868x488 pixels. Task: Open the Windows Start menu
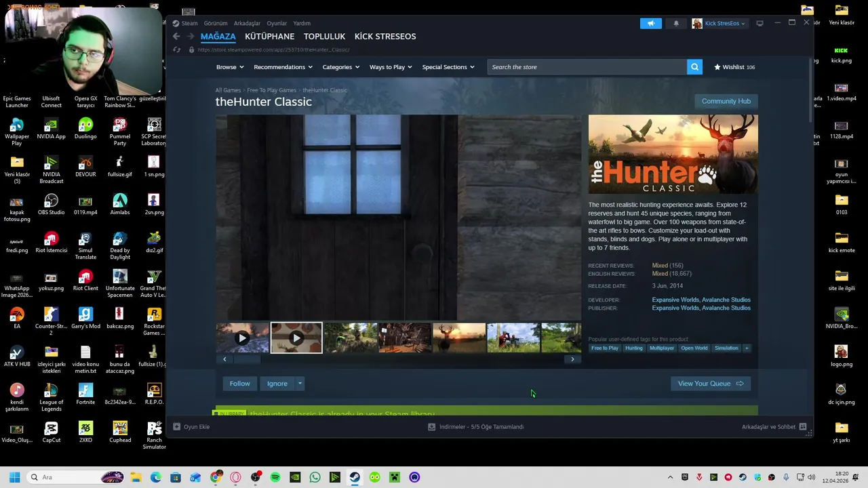coord(14,477)
